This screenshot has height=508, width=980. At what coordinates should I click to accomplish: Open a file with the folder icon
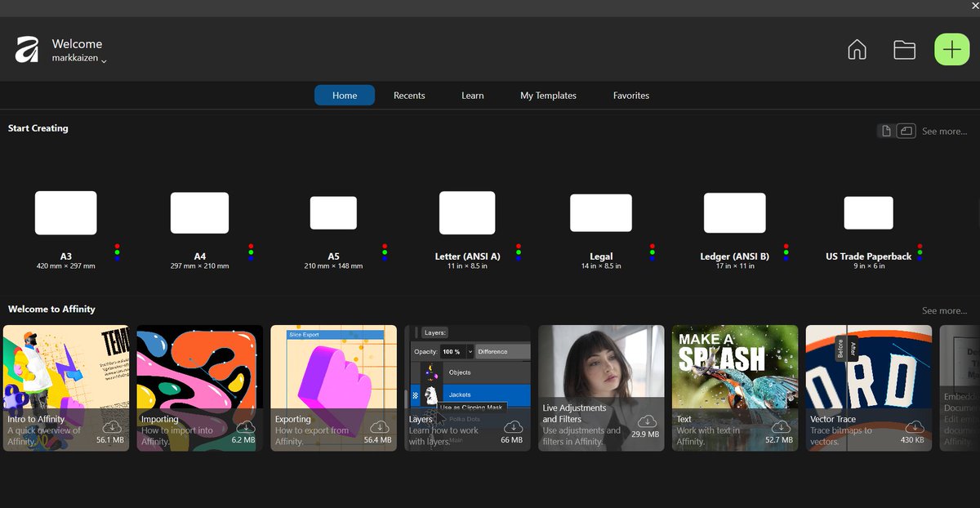[x=904, y=50]
